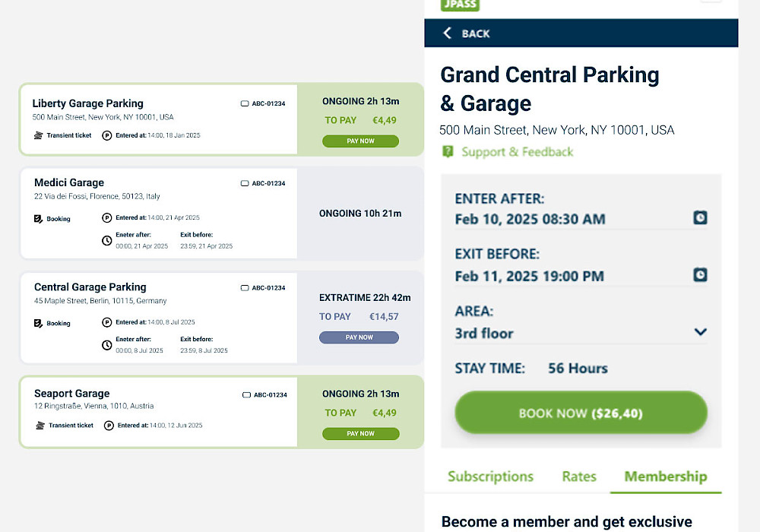Open the Enter After date-time picker icon
760x532 pixels.
pos(700,218)
